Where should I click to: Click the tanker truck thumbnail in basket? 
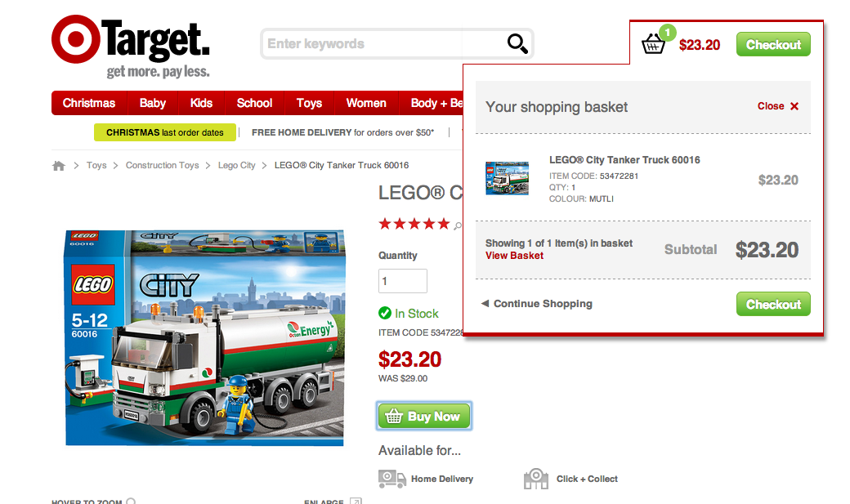click(507, 178)
